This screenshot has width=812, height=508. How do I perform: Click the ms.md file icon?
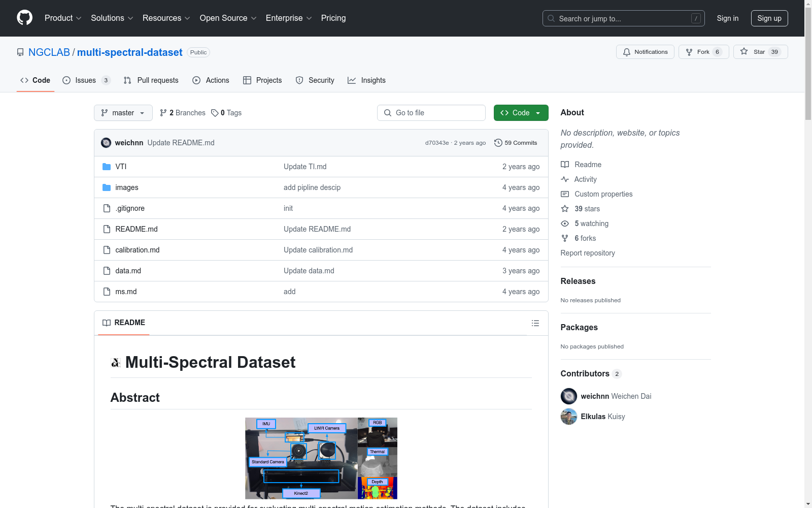point(107,292)
